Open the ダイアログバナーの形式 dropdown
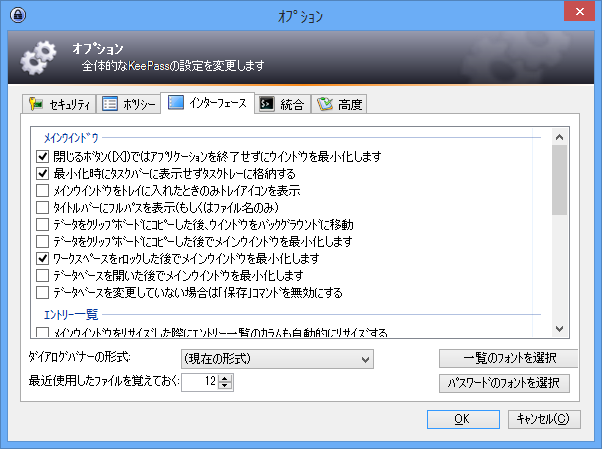Screen dimensions: 602x449 [276, 358]
